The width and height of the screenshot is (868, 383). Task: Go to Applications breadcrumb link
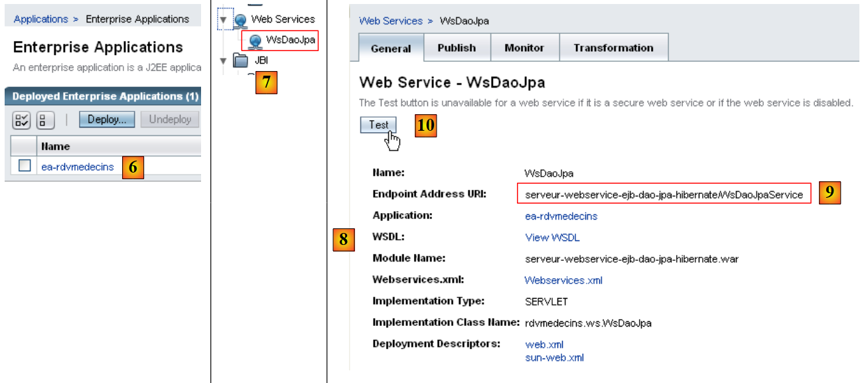click(x=40, y=19)
